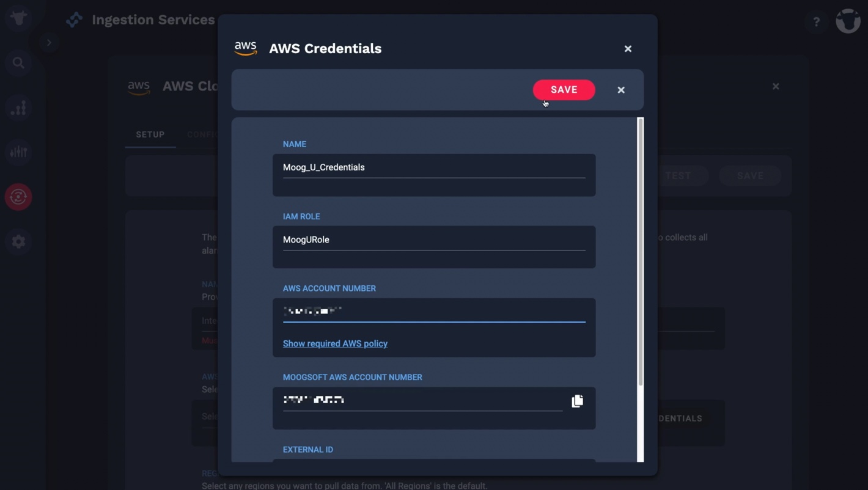
Task: Click the Ingestion Services title text
Action: (x=153, y=20)
